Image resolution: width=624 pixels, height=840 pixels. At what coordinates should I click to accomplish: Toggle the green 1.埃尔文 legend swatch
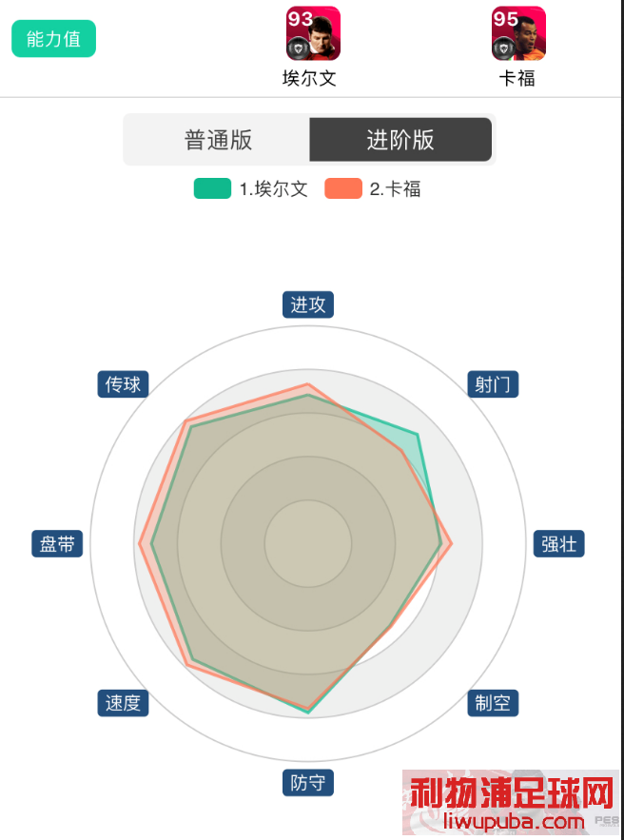pyautogui.click(x=212, y=188)
